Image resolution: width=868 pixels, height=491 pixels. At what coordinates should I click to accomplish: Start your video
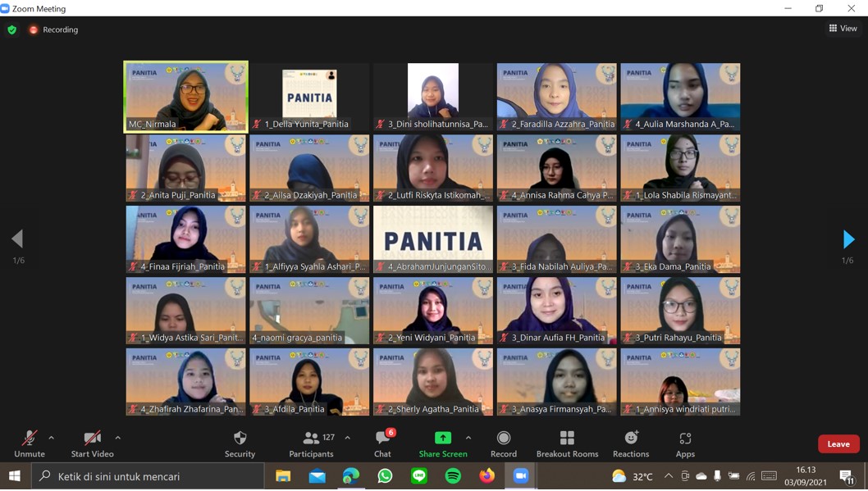tap(91, 439)
